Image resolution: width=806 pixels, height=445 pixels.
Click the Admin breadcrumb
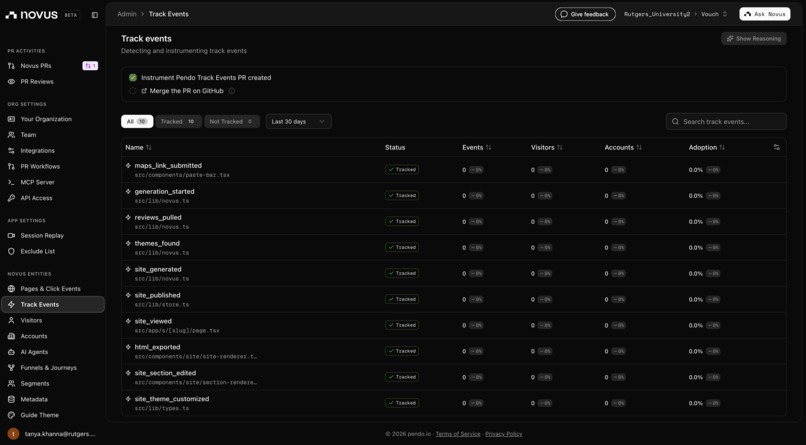[126, 14]
